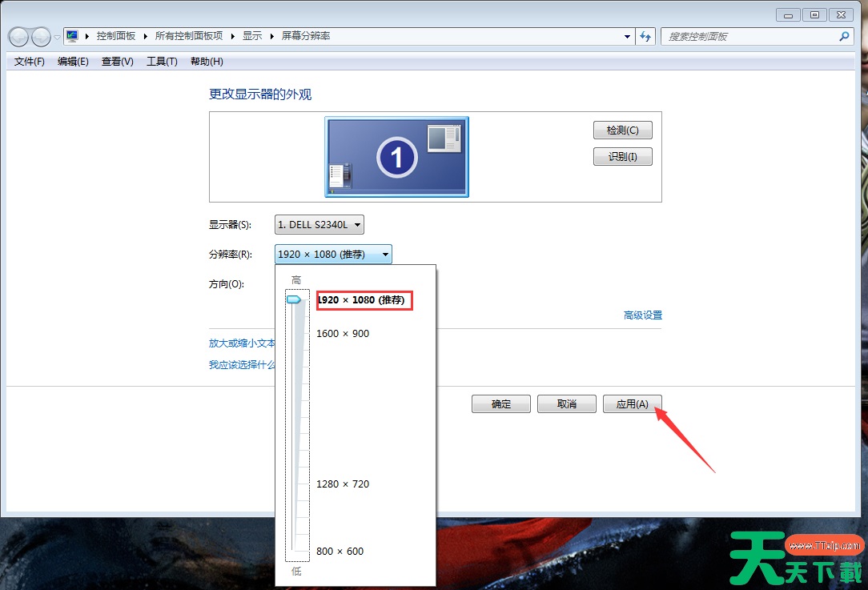
Task: Open the 高级设置 advanced settings link
Action: coord(642,315)
